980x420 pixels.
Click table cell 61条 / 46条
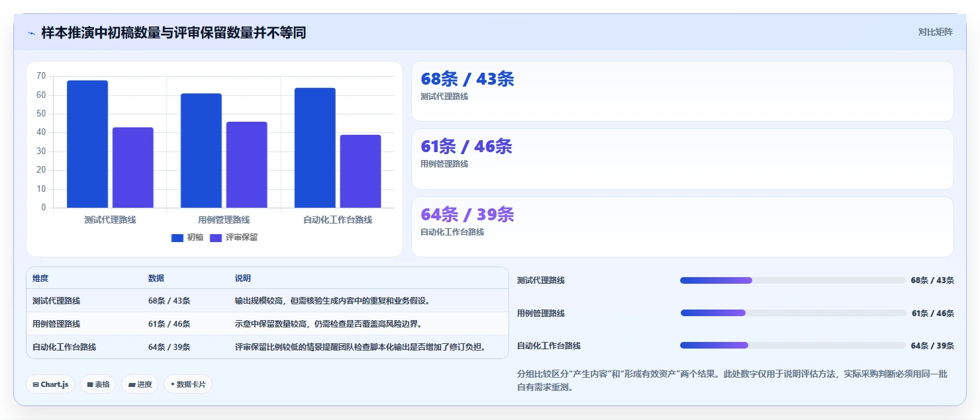click(x=170, y=324)
